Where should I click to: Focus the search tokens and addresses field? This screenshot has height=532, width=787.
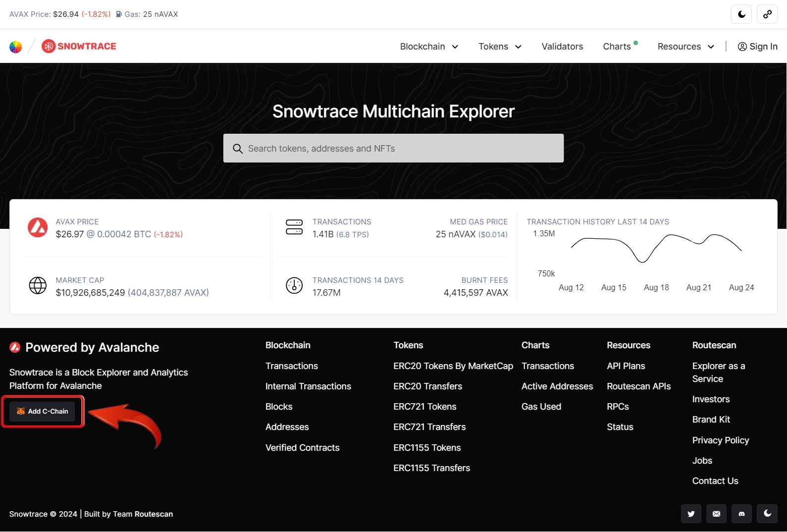393,148
